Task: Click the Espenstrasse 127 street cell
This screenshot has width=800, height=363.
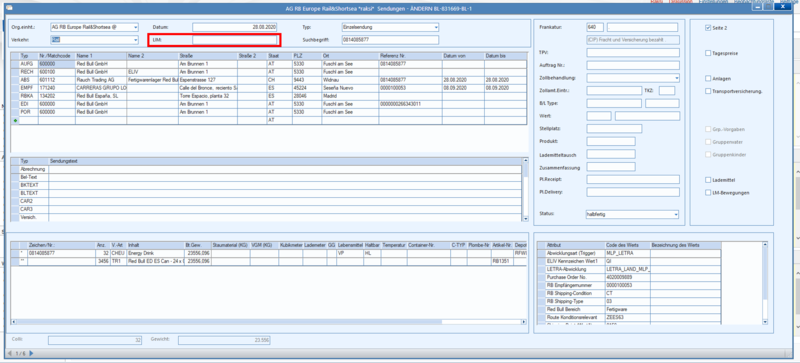Action: click(x=208, y=80)
